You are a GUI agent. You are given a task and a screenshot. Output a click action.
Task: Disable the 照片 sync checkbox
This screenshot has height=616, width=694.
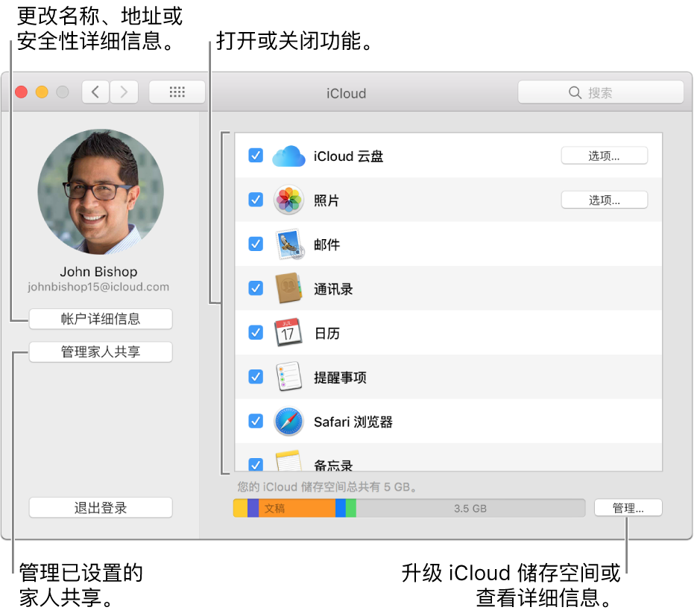[x=256, y=200]
